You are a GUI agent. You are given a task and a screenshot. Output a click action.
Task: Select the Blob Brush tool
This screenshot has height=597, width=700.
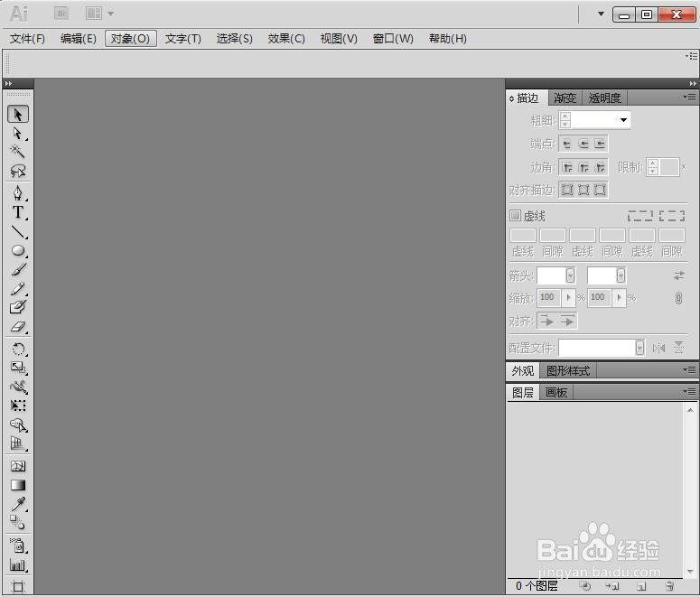[x=18, y=307]
